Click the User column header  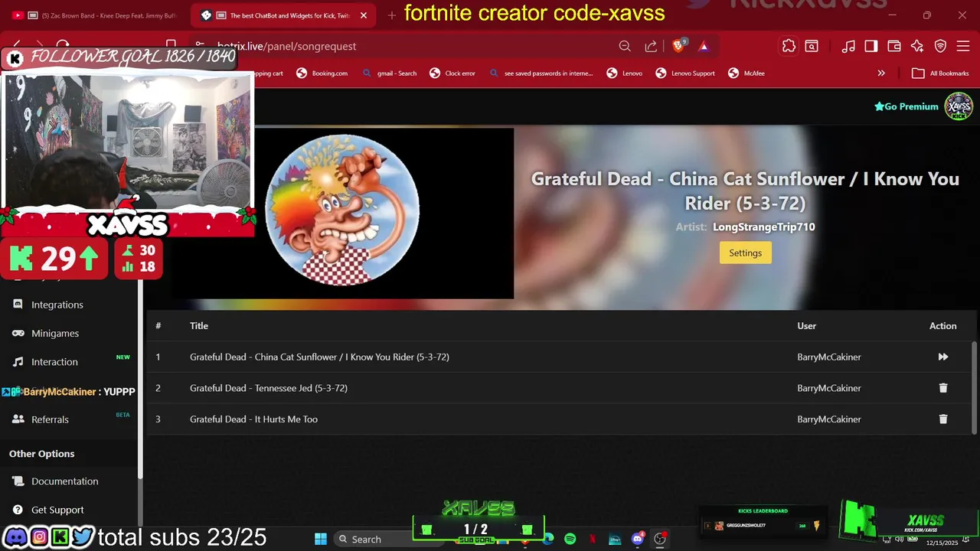click(806, 326)
